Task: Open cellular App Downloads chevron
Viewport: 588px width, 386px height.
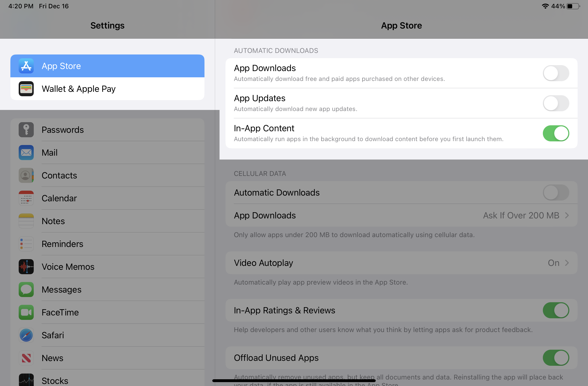Action: [x=567, y=215]
